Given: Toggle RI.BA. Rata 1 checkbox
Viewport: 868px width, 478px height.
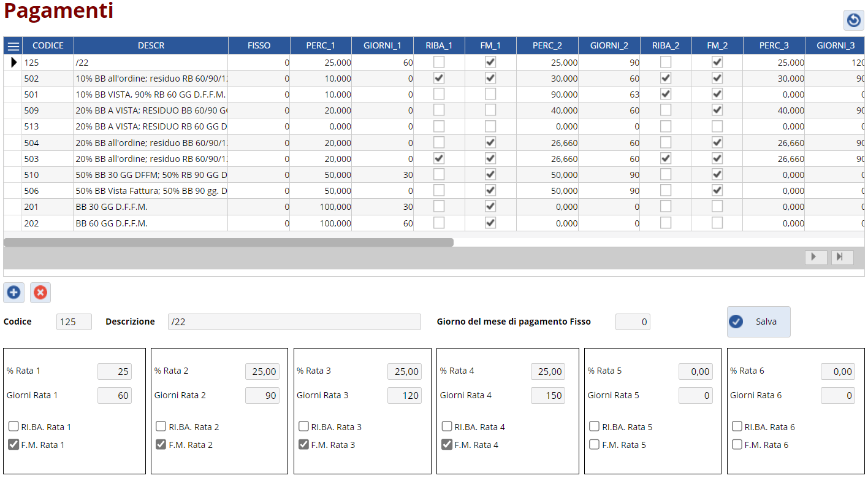Looking at the screenshot, I should pos(13,426).
